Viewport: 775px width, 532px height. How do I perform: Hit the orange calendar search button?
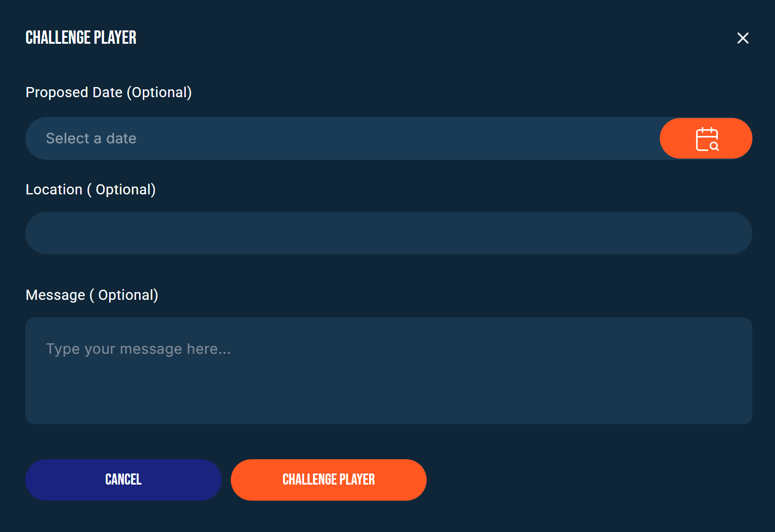click(706, 139)
